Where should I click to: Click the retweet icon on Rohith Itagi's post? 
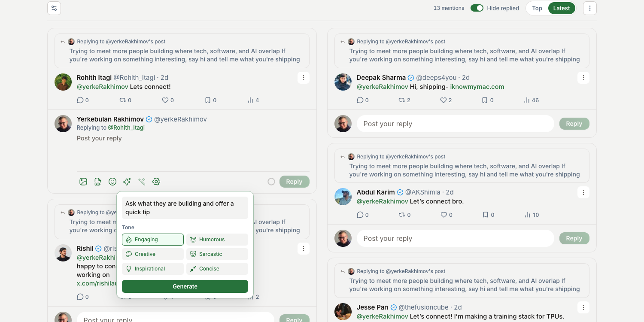(x=123, y=100)
